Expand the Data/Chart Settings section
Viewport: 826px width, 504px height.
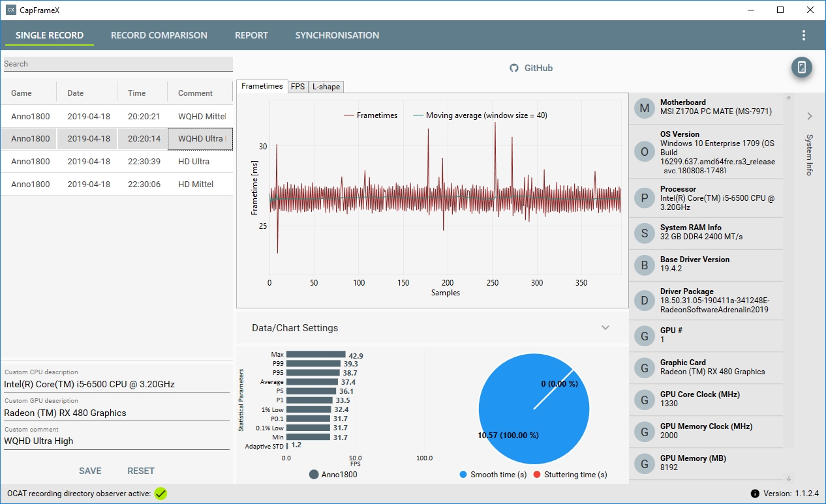[605, 328]
